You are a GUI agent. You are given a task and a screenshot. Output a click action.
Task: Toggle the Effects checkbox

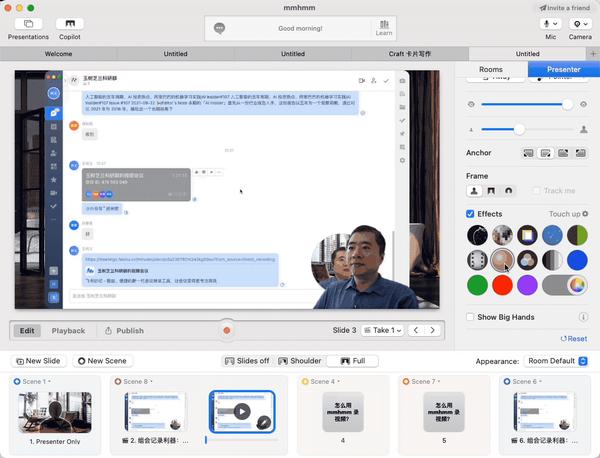coord(470,214)
